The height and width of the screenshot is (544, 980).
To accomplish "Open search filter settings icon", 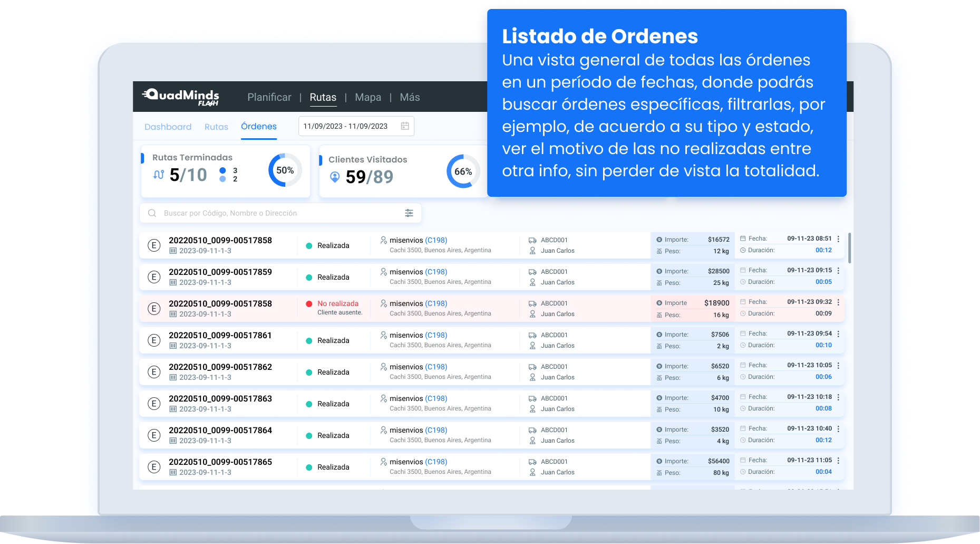I will 409,213.
